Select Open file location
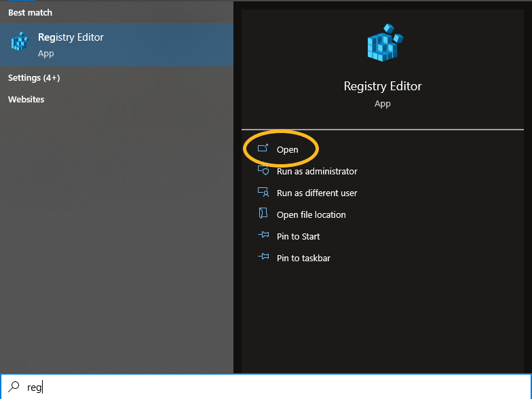The height and width of the screenshot is (399, 532). coord(311,214)
